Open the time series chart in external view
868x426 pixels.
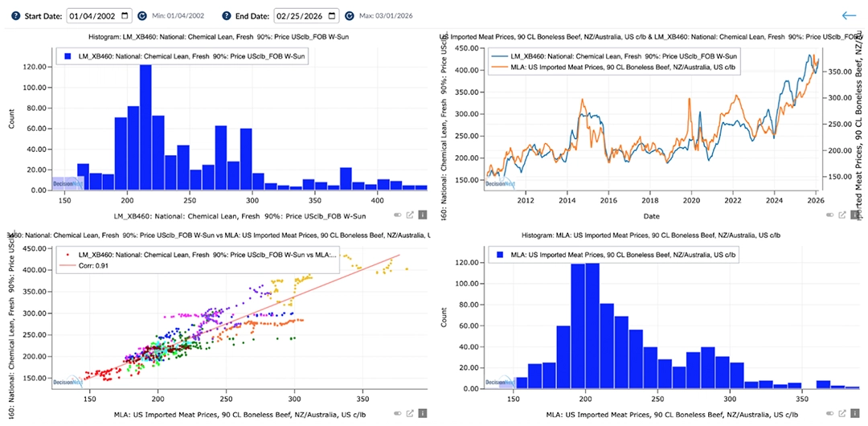coord(841,215)
